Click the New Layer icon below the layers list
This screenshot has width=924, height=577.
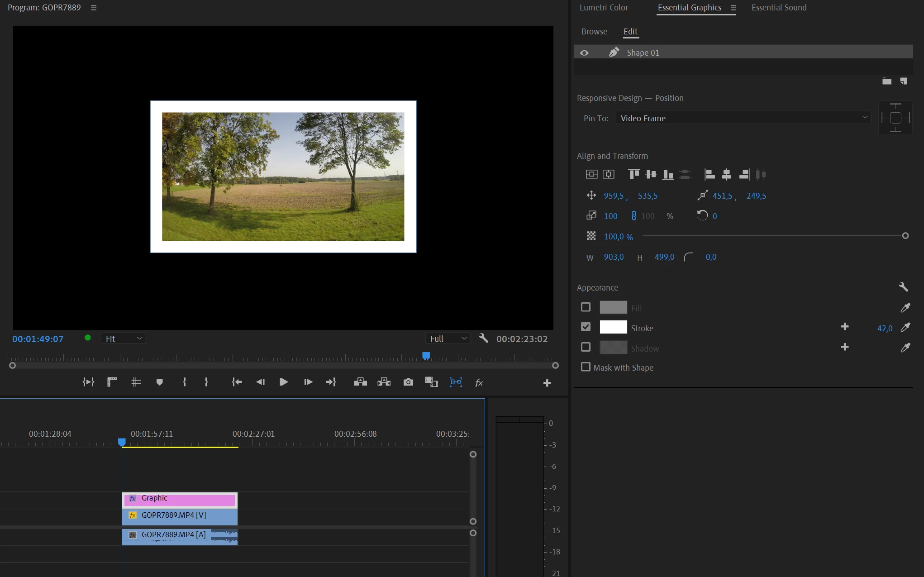point(904,81)
